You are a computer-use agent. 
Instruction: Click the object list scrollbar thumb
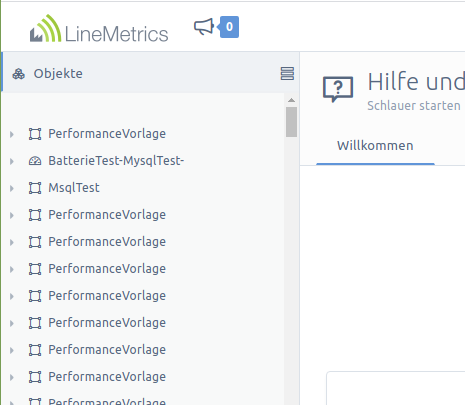pyautogui.click(x=291, y=122)
